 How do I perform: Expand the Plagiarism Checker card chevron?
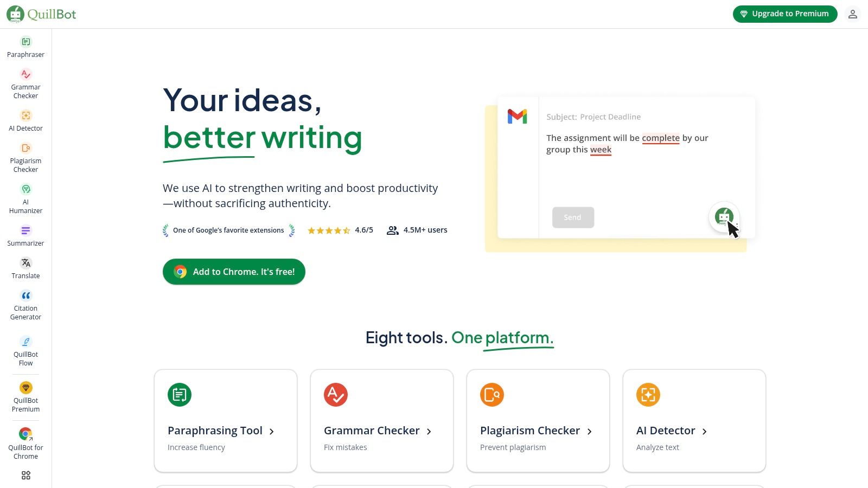tap(590, 432)
